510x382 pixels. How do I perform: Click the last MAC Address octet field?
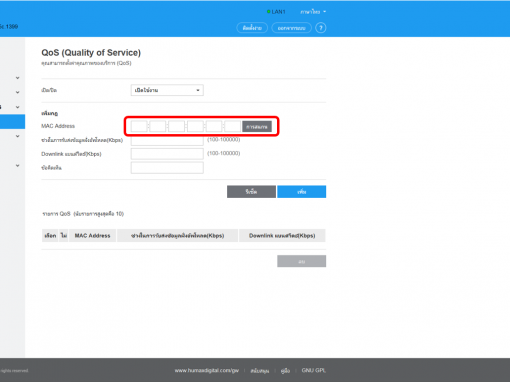coord(233,126)
